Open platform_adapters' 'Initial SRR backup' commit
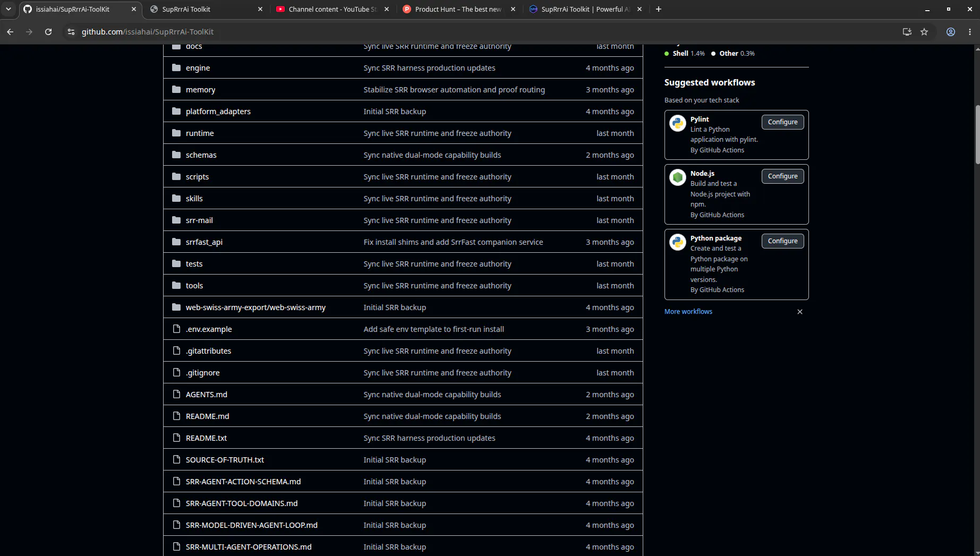980x556 pixels. [x=395, y=112]
